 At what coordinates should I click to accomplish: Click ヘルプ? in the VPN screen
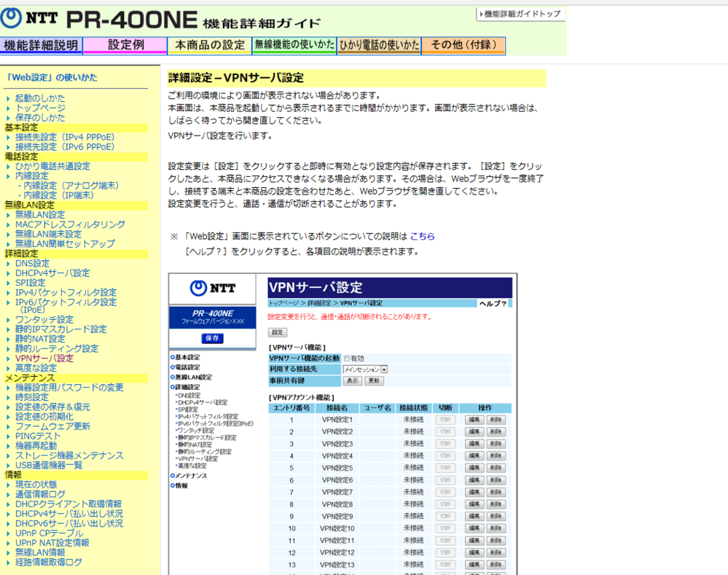click(x=493, y=303)
